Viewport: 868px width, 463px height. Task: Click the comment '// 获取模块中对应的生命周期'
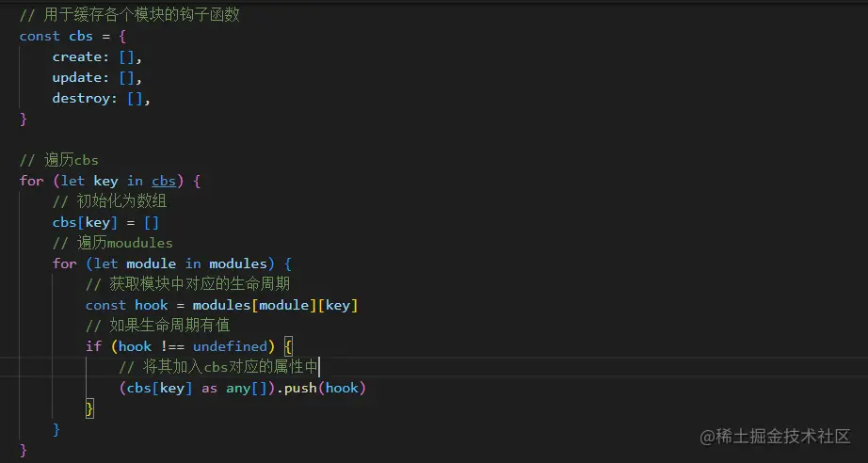coord(187,284)
